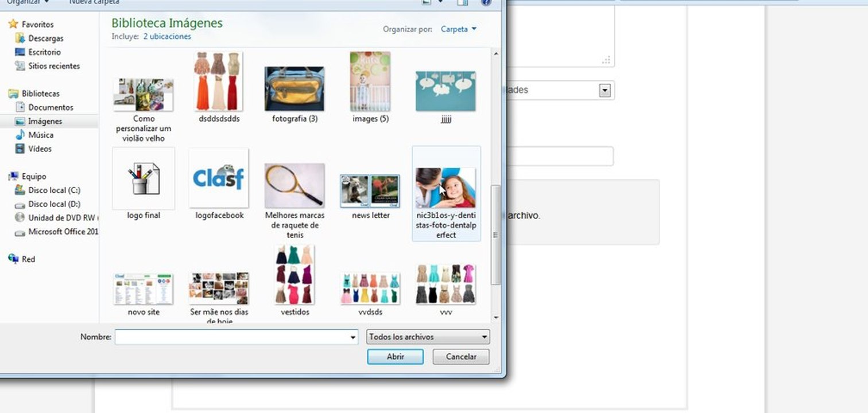Viewport: 868px width, 413px height.
Task: Select the 'jjjjj' speech bubbles image
Action: [446, 96]
